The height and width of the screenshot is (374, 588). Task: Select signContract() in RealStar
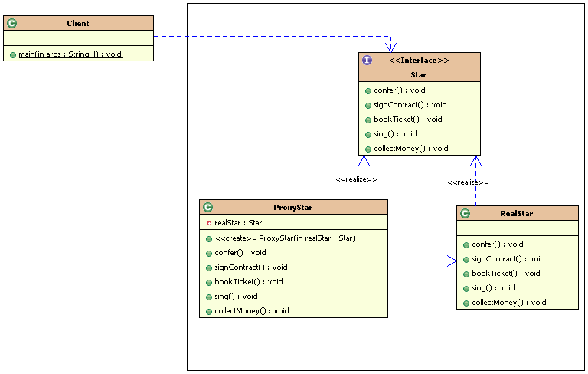coord(508,259)
